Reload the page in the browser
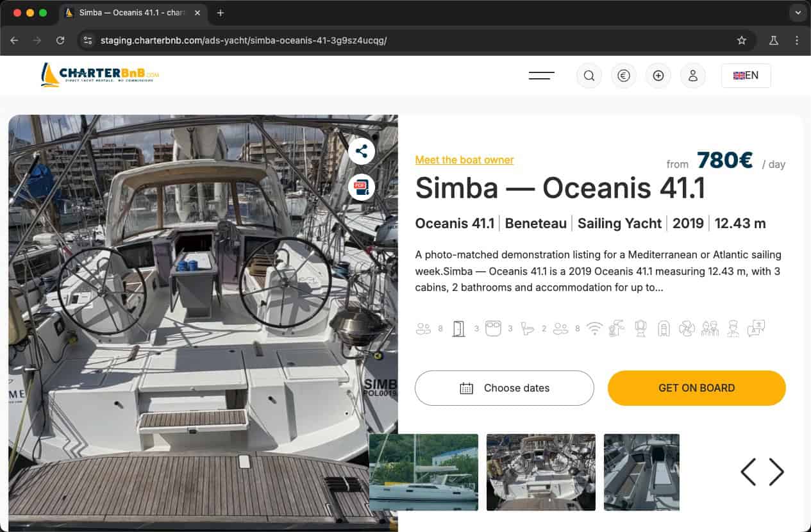Image resolution: width=811 pixels, height=532 pixels. (60, 40)
